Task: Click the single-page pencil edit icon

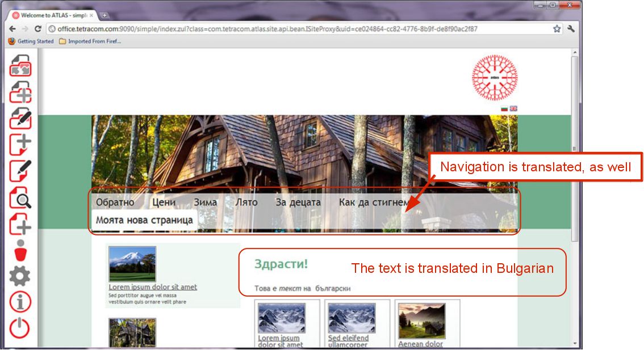Action: [20, 171]
